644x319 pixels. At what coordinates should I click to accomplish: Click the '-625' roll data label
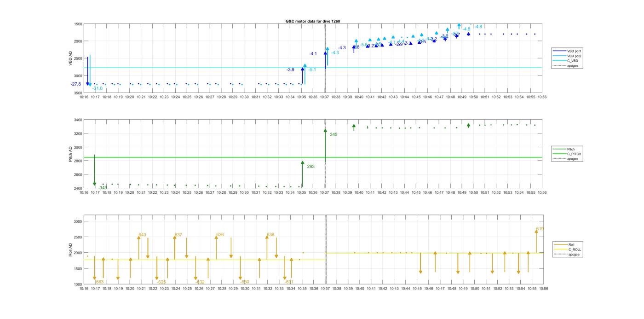tap(161, 282)
